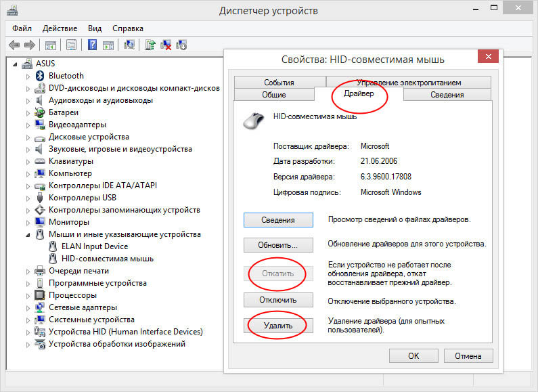Viewport: 538px width, 392px height.
Task: Select HID-совместимая мышь in device tree
Action: coord(108,259)
